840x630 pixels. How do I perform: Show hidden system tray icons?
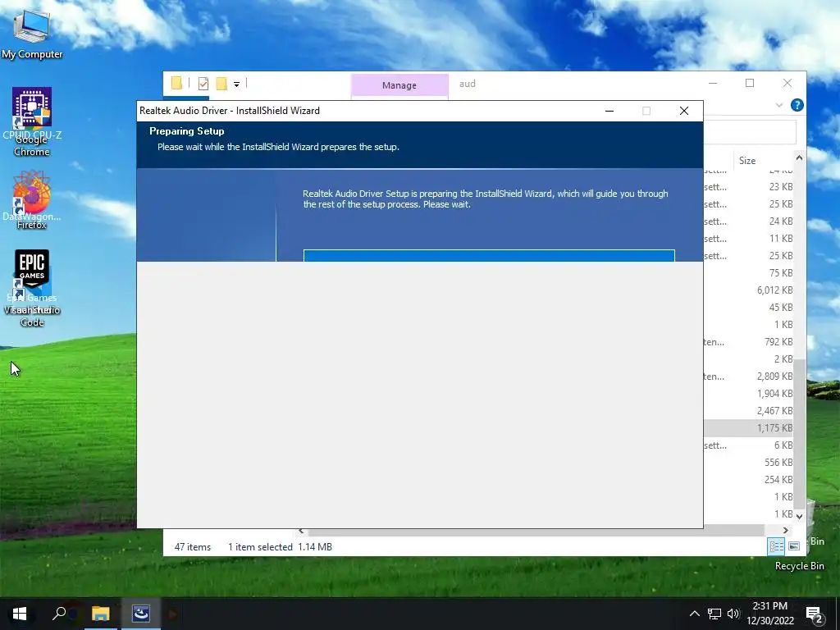point(694,614)
